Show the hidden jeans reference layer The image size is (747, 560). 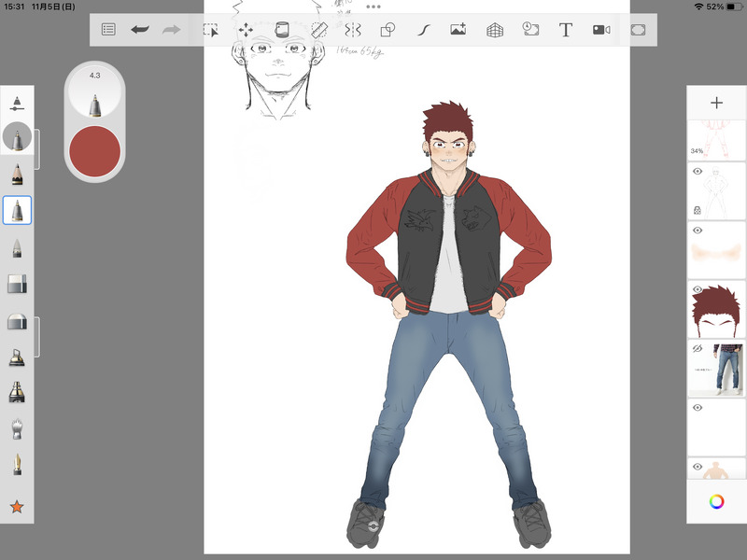(698, 348)
